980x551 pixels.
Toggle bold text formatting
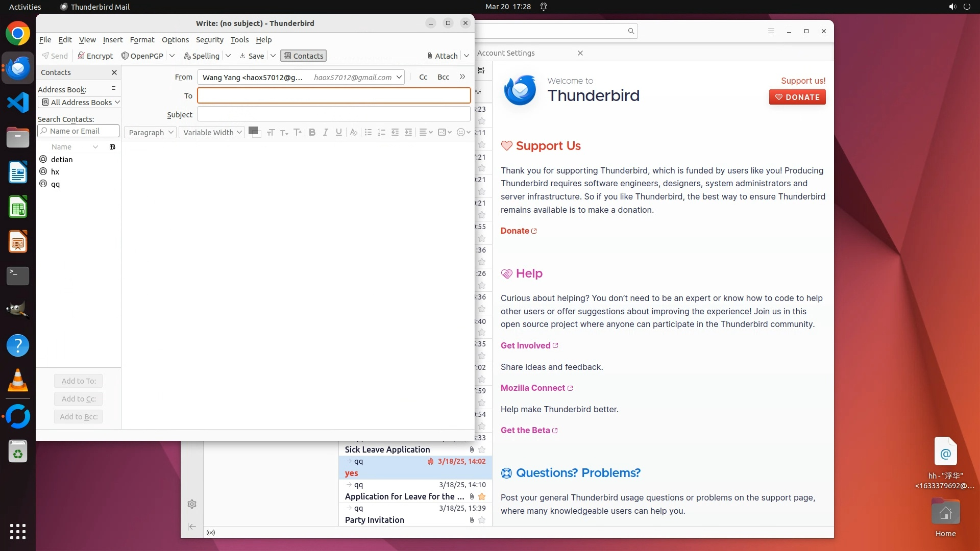[312, 132]
